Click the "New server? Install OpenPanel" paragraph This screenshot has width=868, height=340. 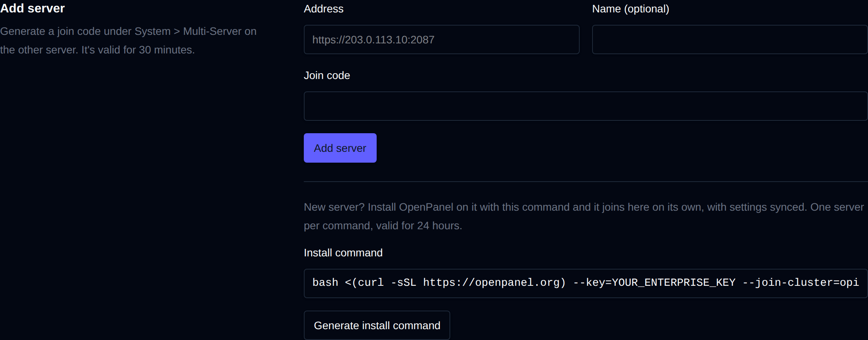tap(584, 216)
